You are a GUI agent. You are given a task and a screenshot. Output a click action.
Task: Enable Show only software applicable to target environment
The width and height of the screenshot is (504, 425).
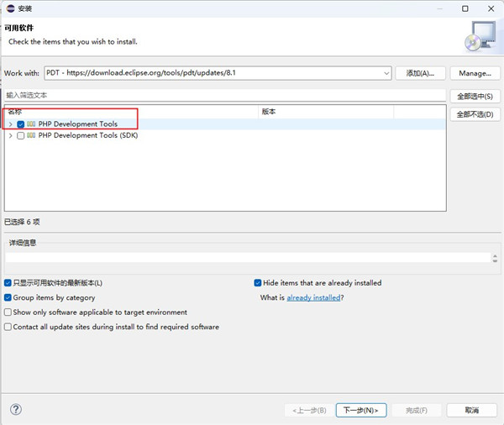pos(8,312)
